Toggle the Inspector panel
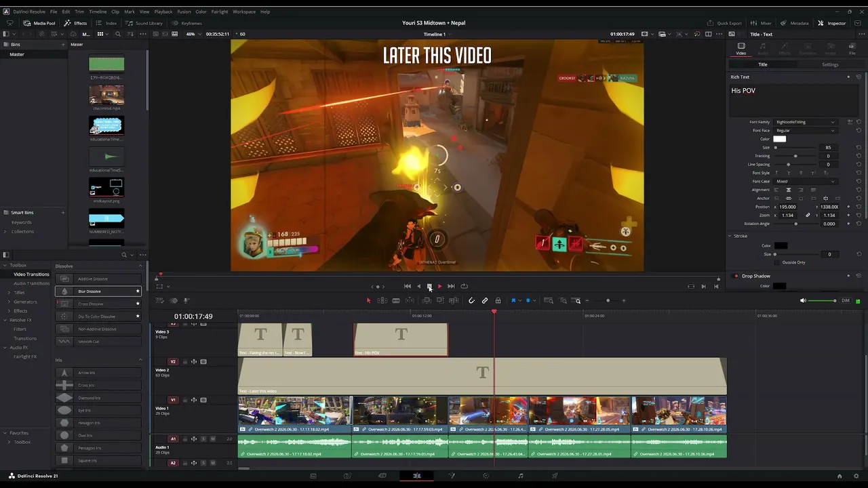The image size is (868, 488). coord(832,23)
